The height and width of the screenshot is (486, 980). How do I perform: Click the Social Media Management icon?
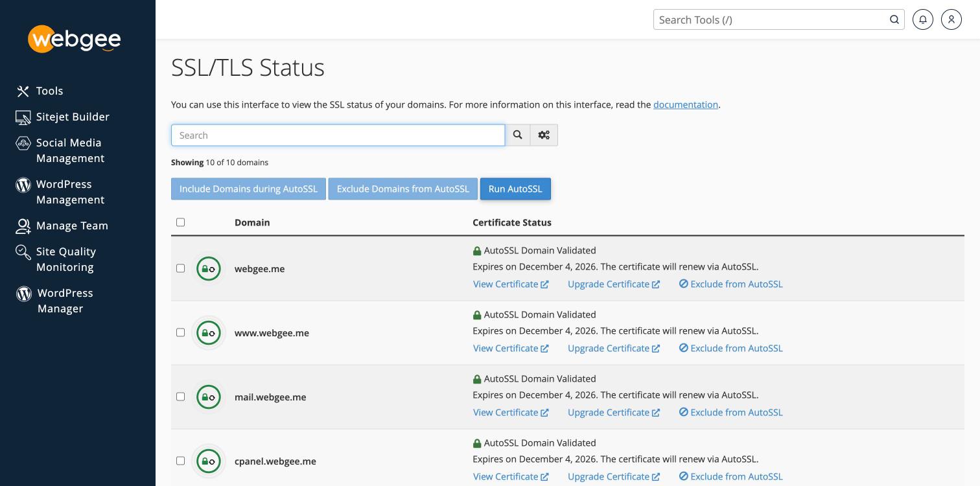tap(23, 143)
